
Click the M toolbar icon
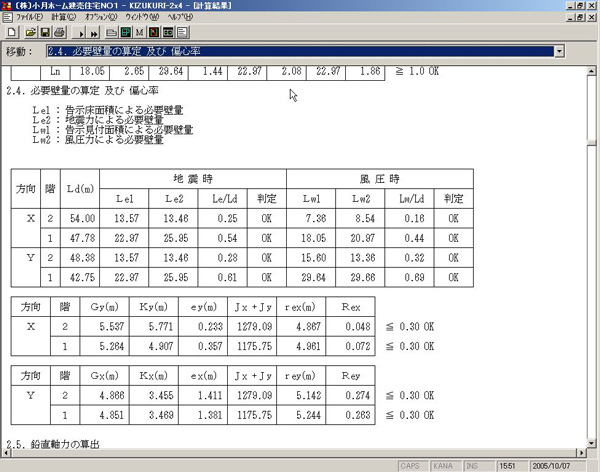[x=141, y=33]
